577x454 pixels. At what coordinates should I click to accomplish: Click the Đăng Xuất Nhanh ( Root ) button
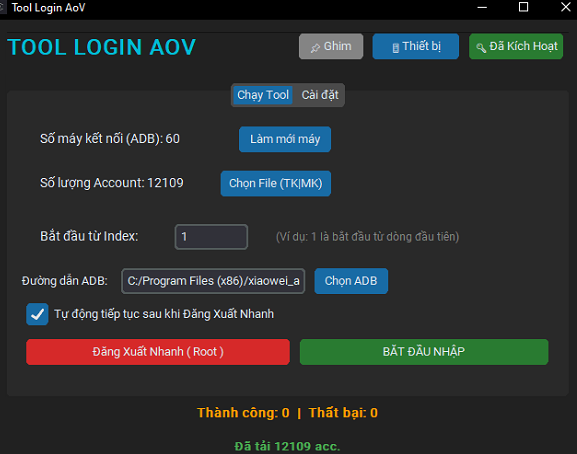click(x=158, y=352)
